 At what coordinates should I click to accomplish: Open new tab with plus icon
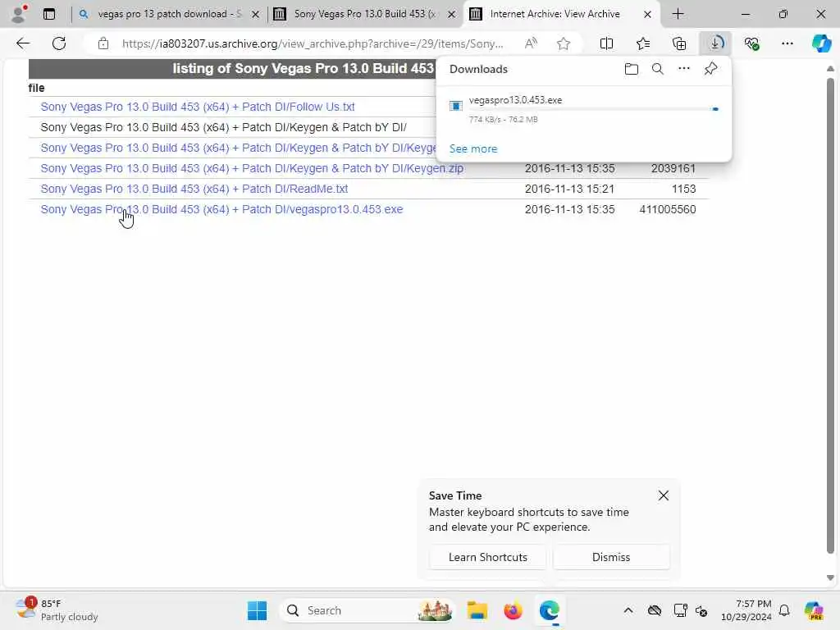coord(678,14)
